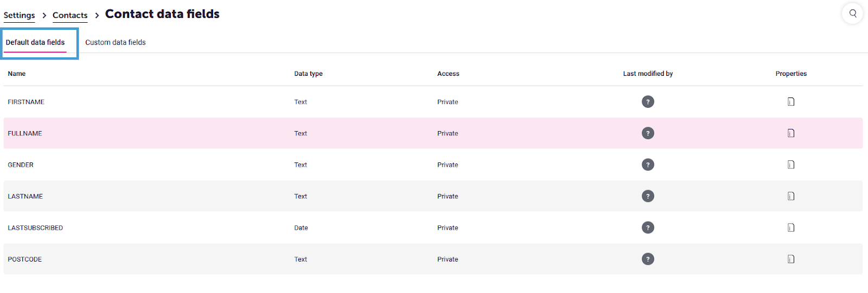The image size is (868, 293).
Task: Click the Name column header
Action: pos(17,74)
